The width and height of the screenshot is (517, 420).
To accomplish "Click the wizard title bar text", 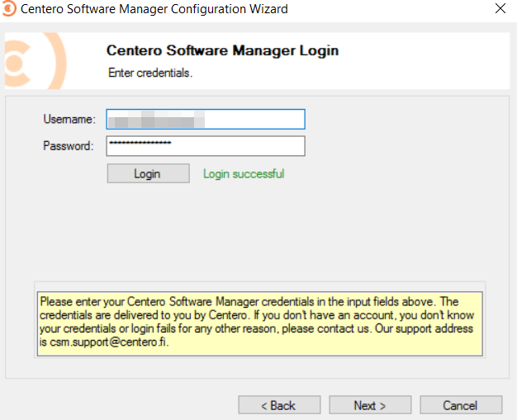I will click(154, 9).
